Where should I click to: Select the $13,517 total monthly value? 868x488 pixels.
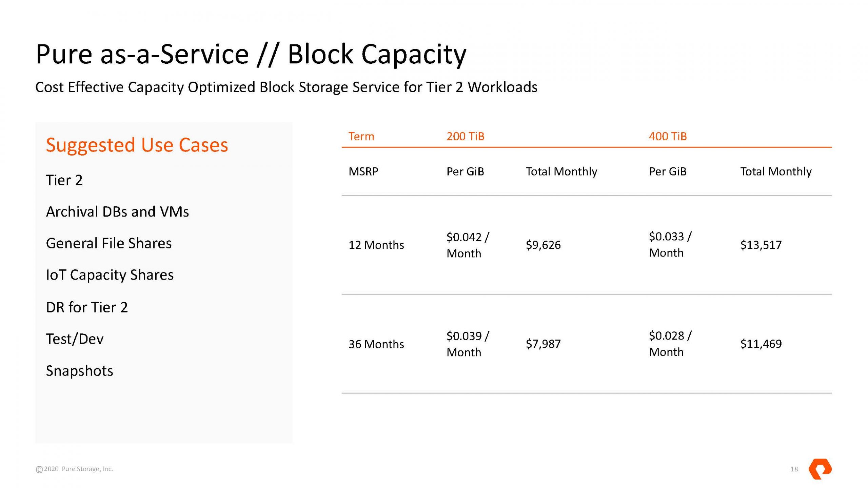tap(761, 245)
